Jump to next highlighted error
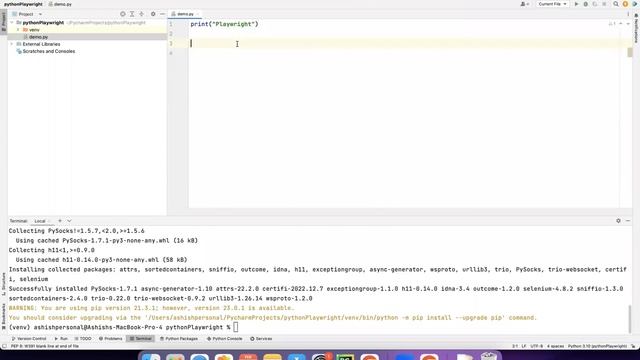This screenshot has width=640, height=360. (x=628, y=24)
